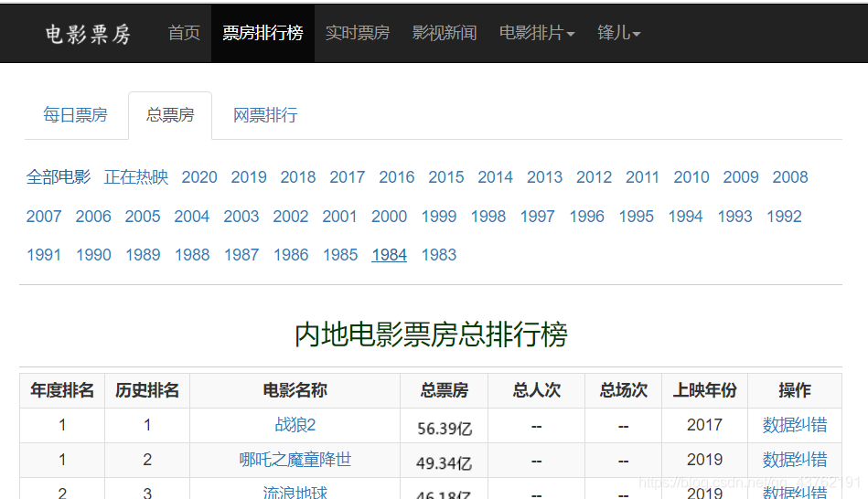Select year 1983 filter
This screenshot has width=868, height=499.
[438, 255]
